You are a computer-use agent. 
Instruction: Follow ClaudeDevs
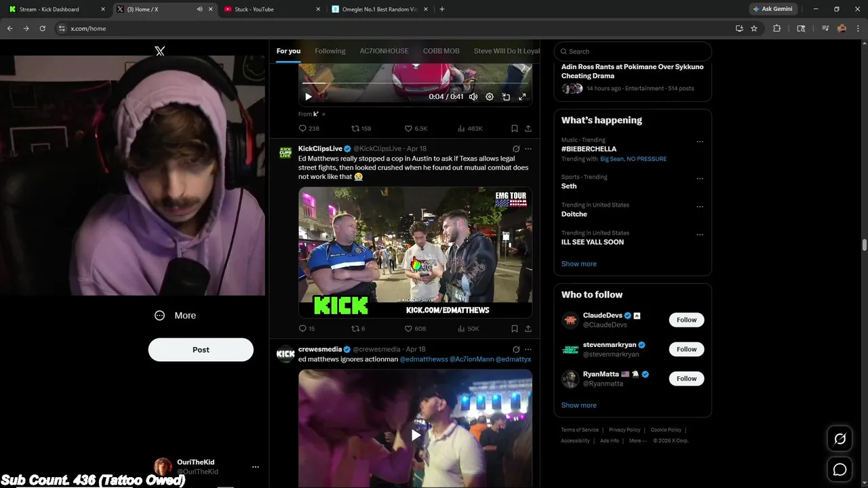click(686, 320)
